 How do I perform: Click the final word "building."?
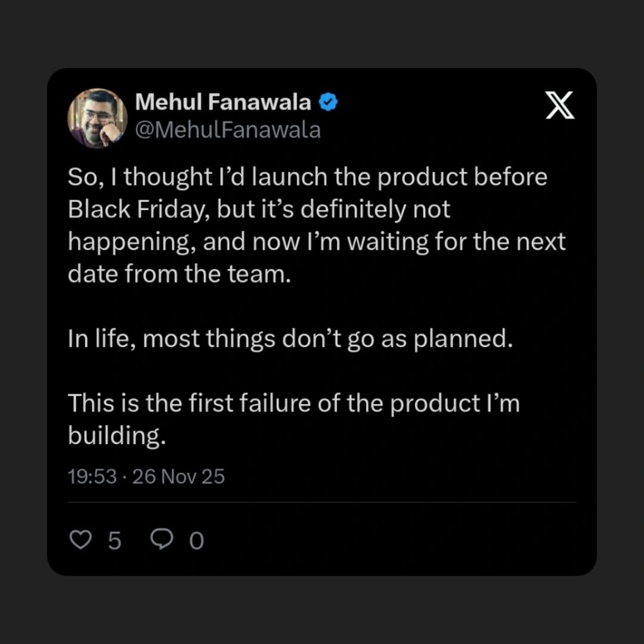(116, 436)
